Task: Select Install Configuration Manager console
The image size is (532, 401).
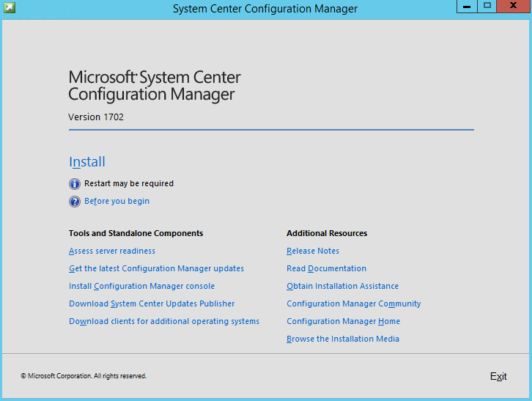Action: tap(141, 286)
